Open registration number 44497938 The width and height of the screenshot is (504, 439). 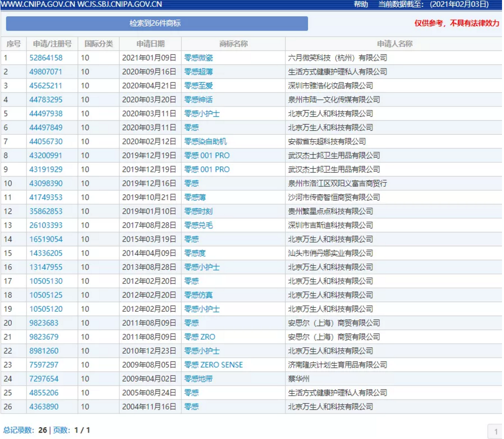point(46,113)
